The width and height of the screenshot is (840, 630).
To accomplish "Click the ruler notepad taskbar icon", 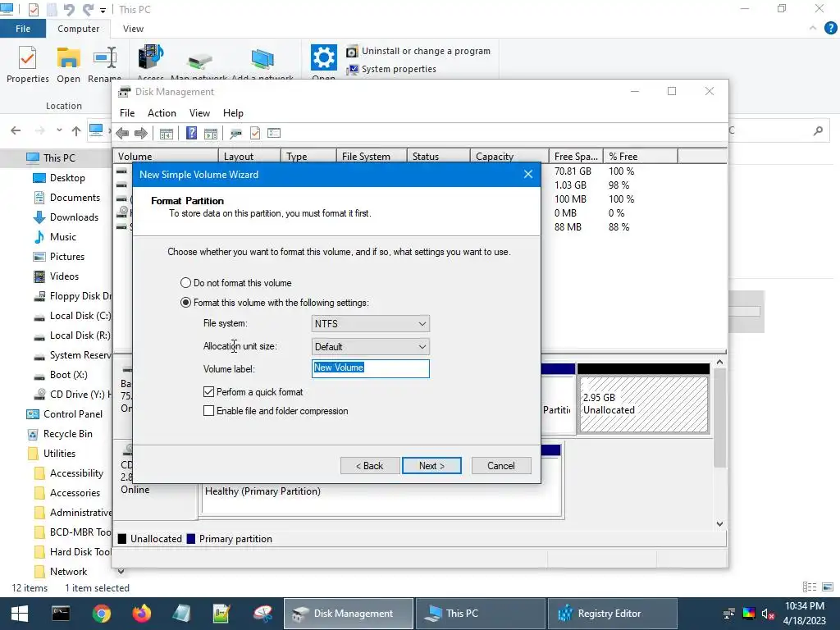I will (221, 614).
